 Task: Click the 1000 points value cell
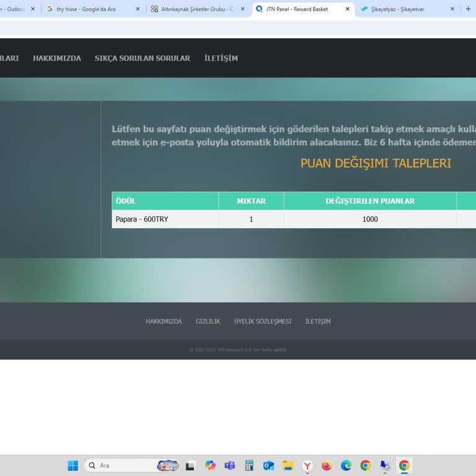370,219
